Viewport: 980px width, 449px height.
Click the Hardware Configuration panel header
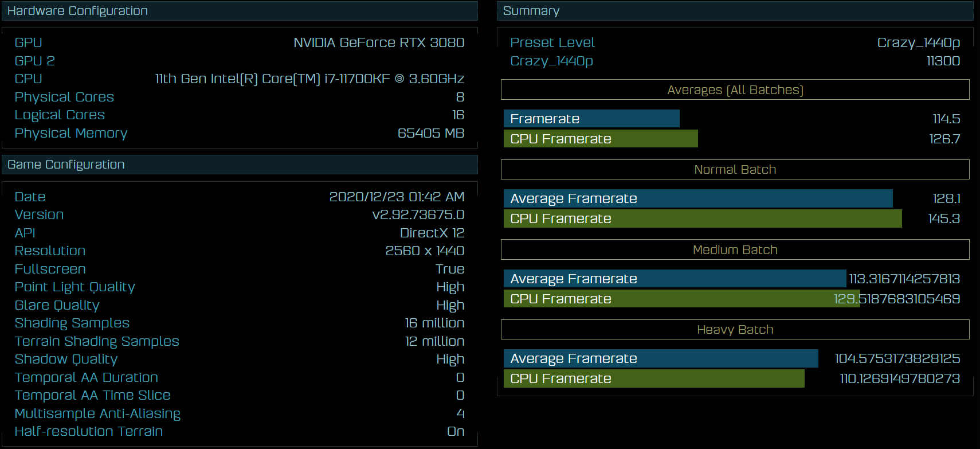pos(77,11)
